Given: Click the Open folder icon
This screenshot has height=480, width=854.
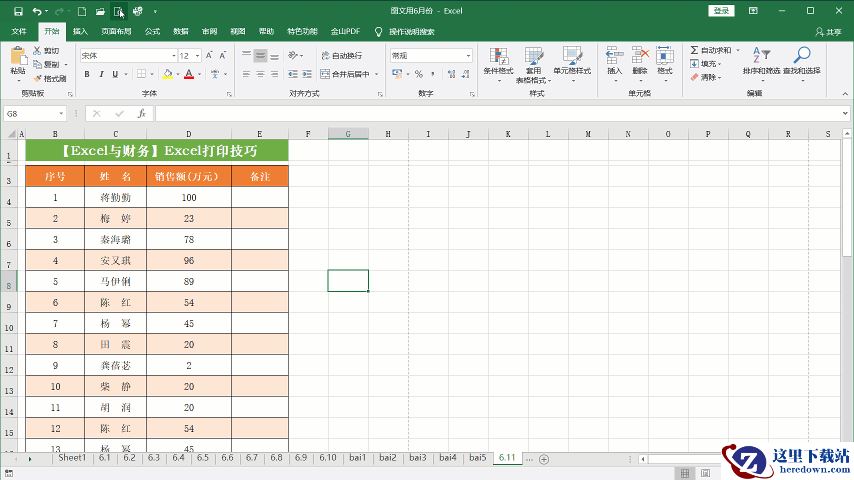Looking at the screenshot, I should 100,11.
